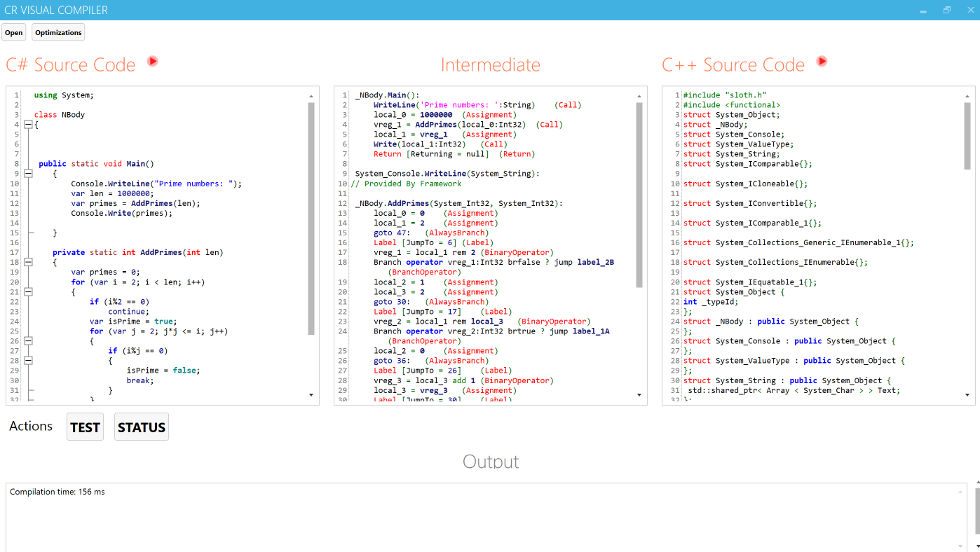Screen dimensions: 980x552
Task: Click the "struct _NBody;" forward declaration
Action: point(716,125)
